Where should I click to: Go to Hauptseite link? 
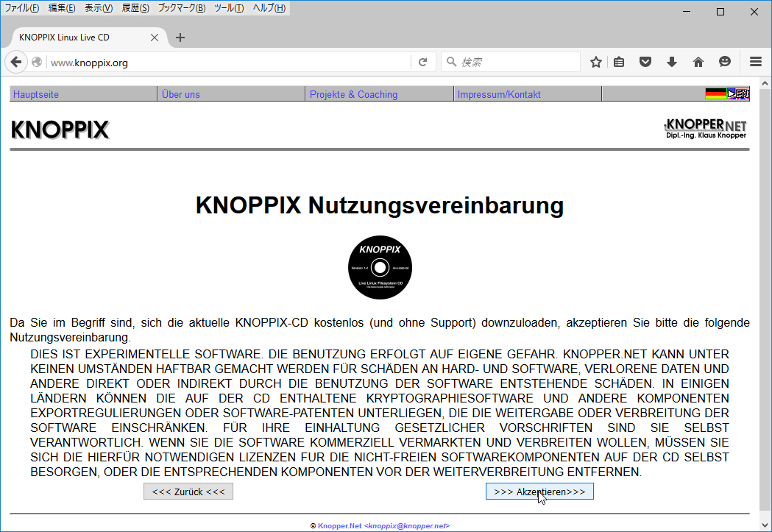pyautogui.click(x=36, y=94)
